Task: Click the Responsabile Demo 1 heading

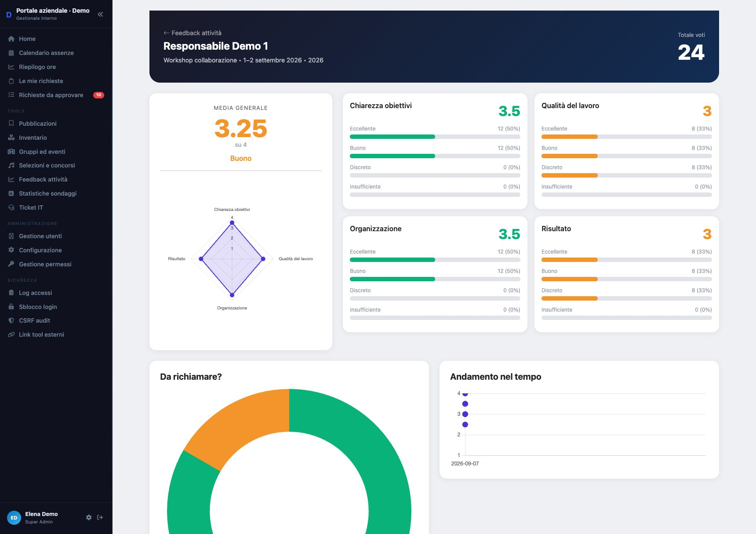Action: click(216, 46)
